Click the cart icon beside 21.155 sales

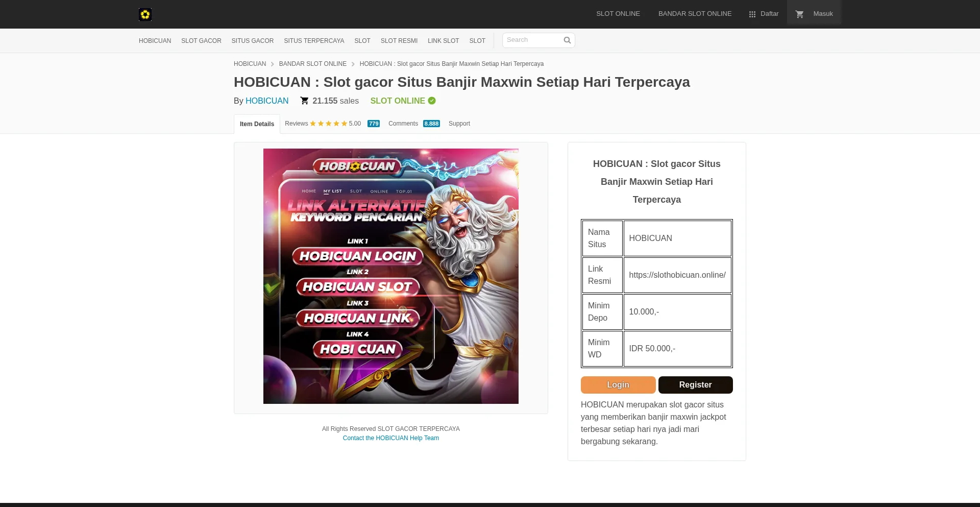pos(304,101)
